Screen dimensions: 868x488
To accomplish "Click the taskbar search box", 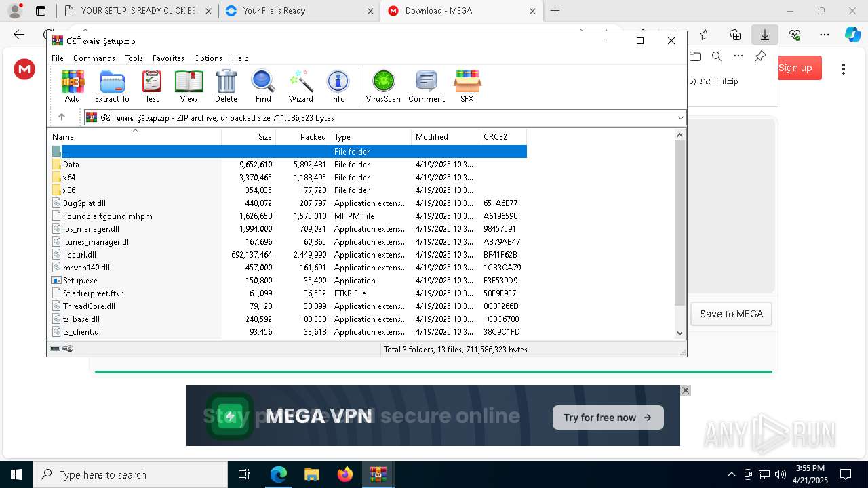I will (x=130, y=474).
